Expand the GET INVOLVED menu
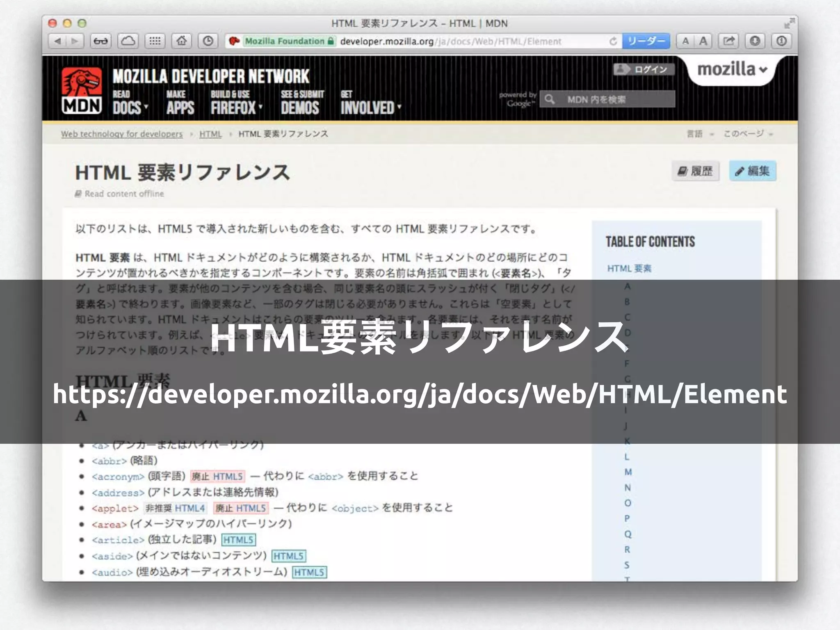840x630 pixels. coord(371,102)
